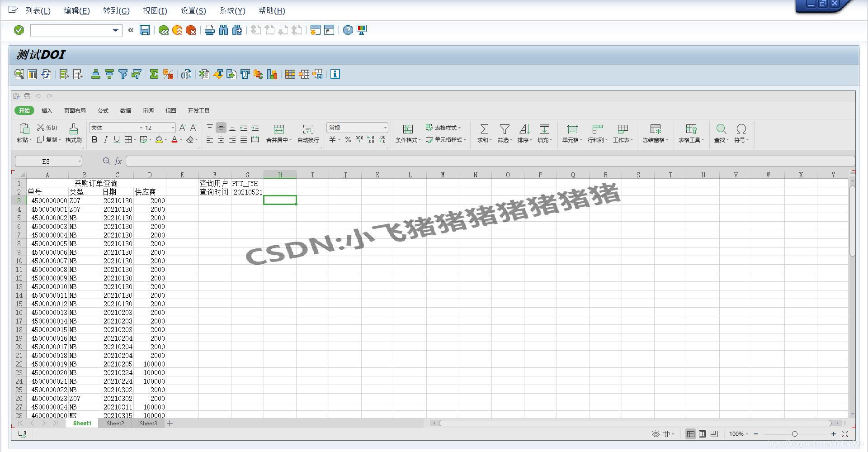Expand the SAP command field dropdown

pos(116,30)
